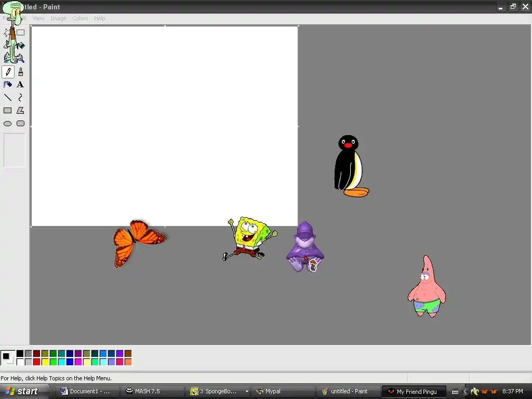Viewport: 532px width, 399px height.
Task: Expand hidden system tray icons arrow
Action: 465,392
